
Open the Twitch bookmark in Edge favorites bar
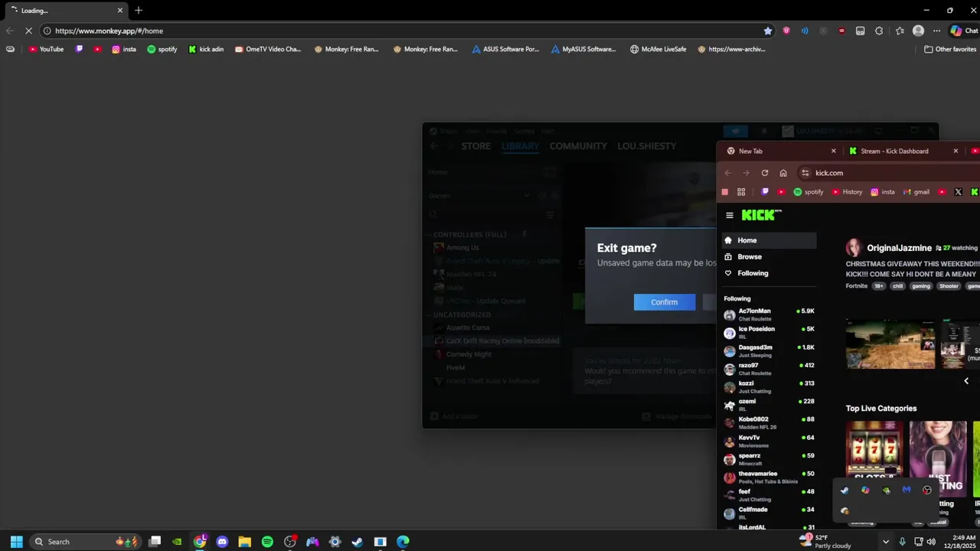(79, 49)
